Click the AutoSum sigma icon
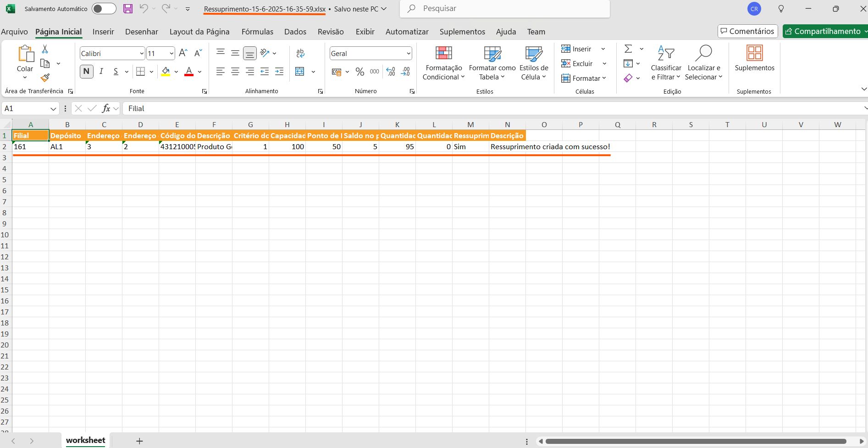This screenshot has height=448, width=868. [628, 49]
